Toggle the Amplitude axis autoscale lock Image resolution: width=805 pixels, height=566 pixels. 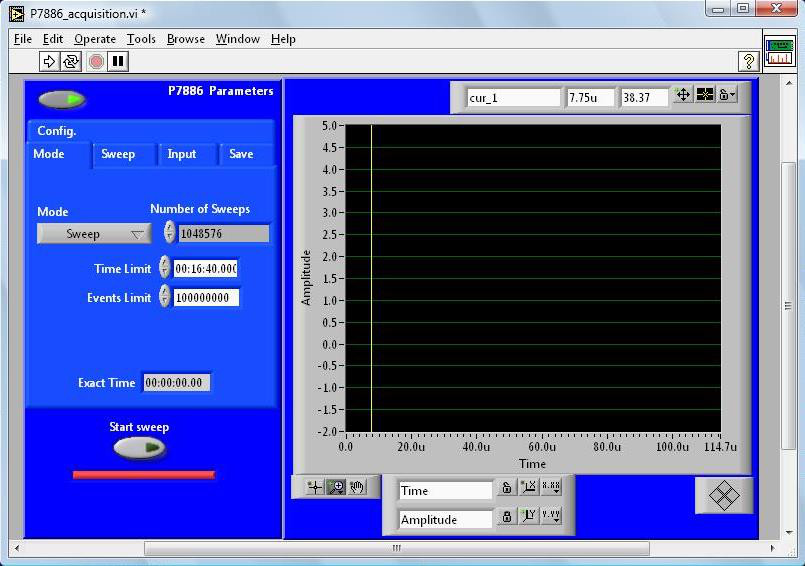pos(507,517)
